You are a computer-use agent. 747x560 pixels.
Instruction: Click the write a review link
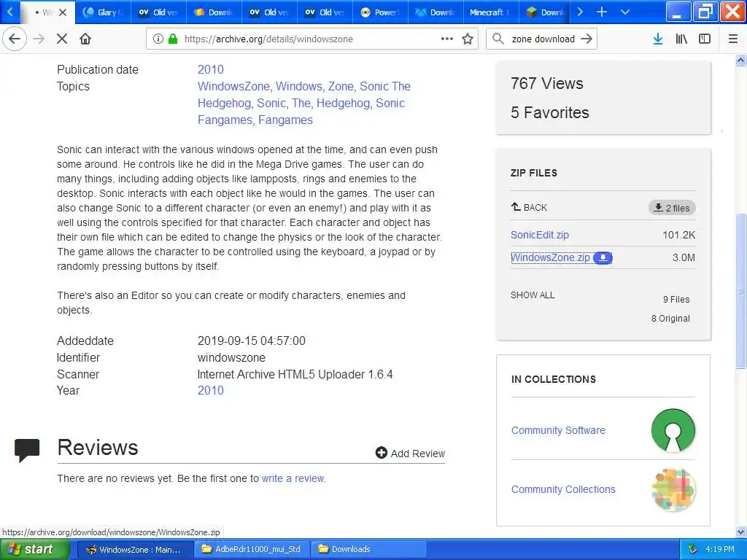(293, 478)
